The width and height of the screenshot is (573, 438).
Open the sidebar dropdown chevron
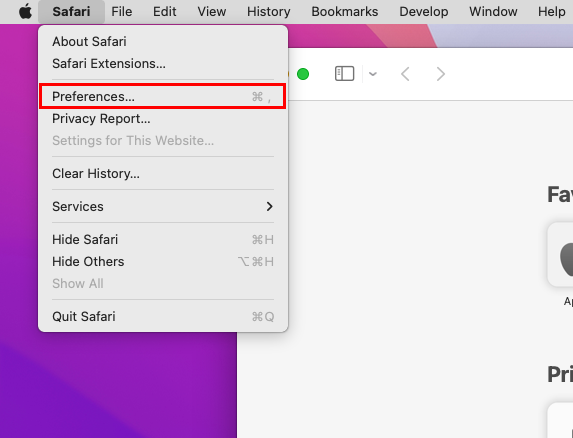click(373, 74)
